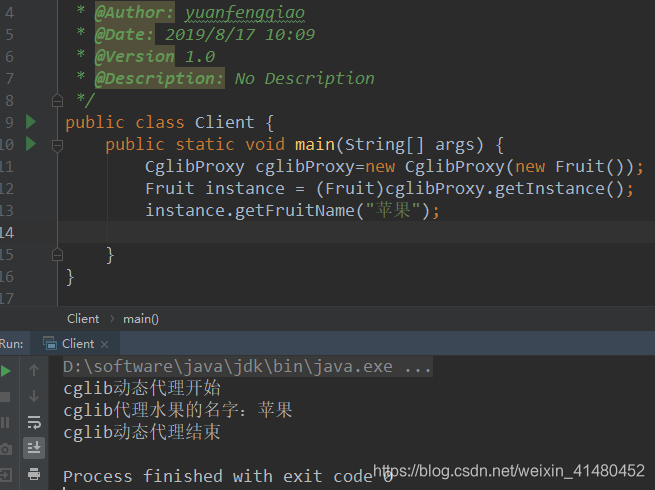Click the @Description tag in the comment
This screenshot has height=490, width=655.
(160, 78)
